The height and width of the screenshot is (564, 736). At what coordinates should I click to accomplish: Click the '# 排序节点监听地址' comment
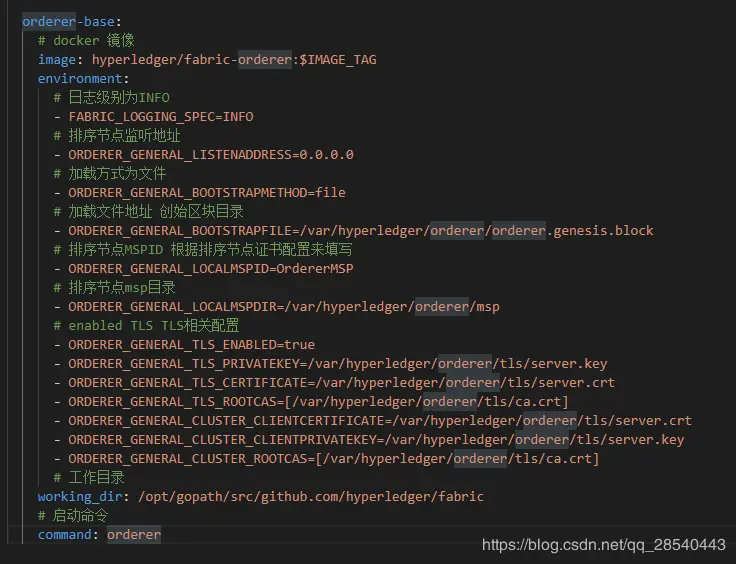coord(117,136)
